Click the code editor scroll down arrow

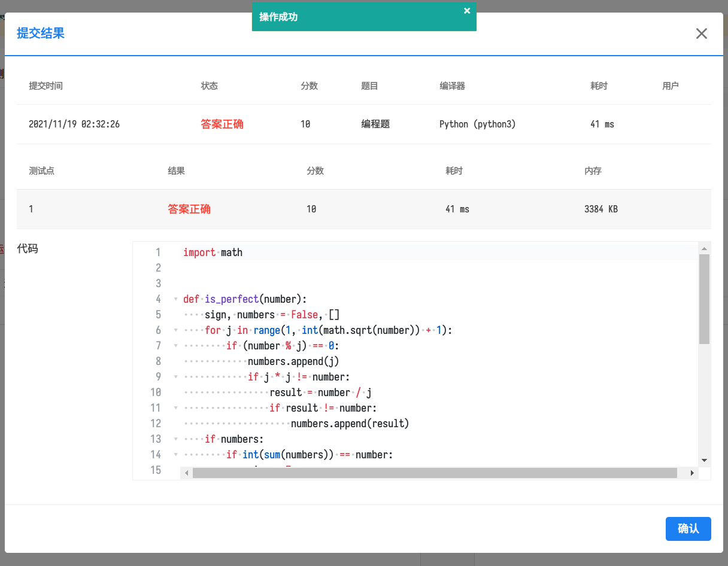pos(704,460)
